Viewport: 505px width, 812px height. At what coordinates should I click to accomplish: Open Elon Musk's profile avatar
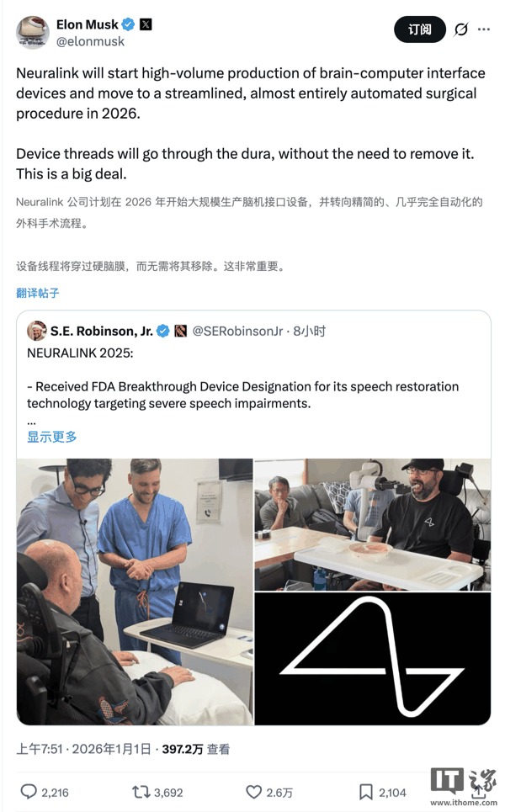coord(33,33)
